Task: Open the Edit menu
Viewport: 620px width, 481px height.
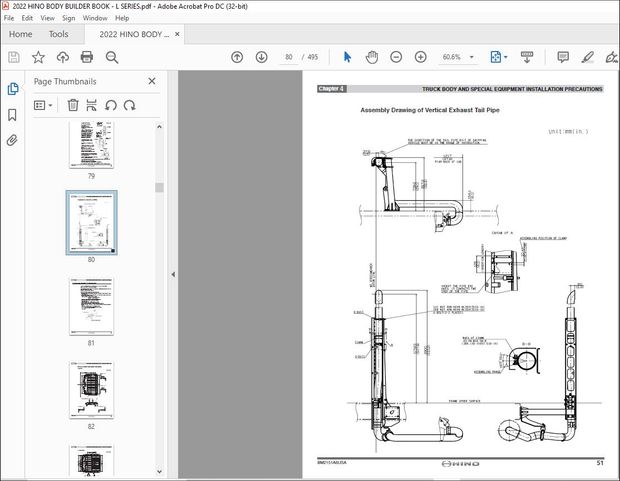Action: (27, 18)
